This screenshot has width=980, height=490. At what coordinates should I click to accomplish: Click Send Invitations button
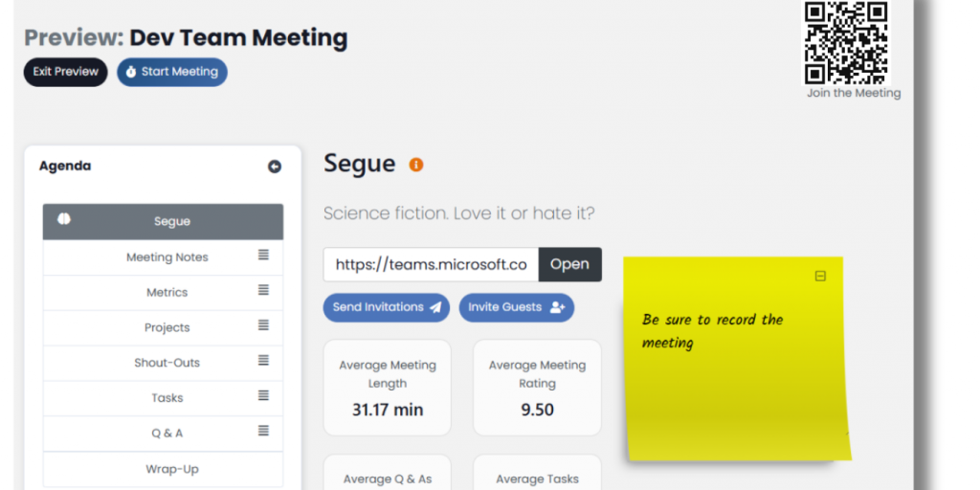(x=387, y=307)
